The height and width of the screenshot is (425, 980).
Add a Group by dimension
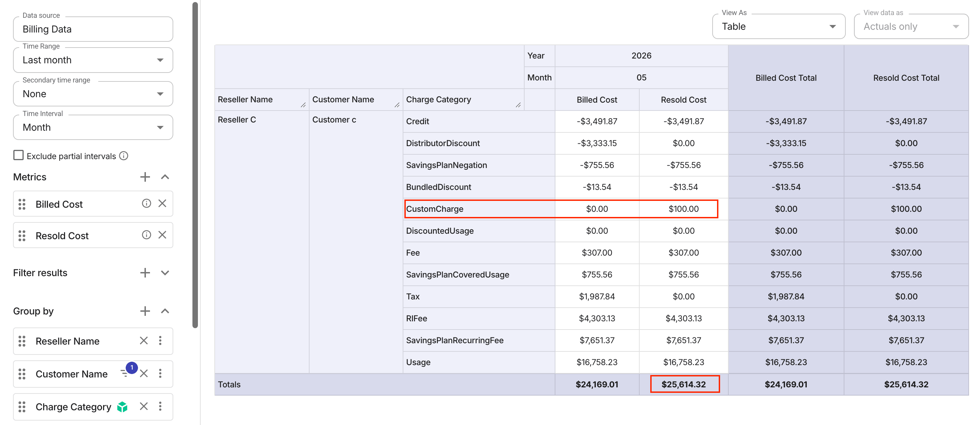pos(145,311)
